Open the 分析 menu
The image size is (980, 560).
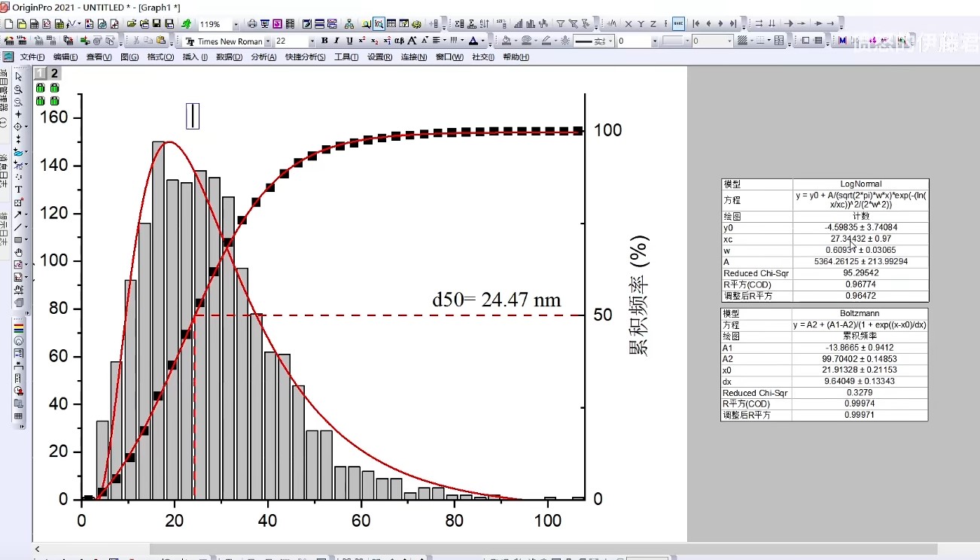tap(264, 57)
